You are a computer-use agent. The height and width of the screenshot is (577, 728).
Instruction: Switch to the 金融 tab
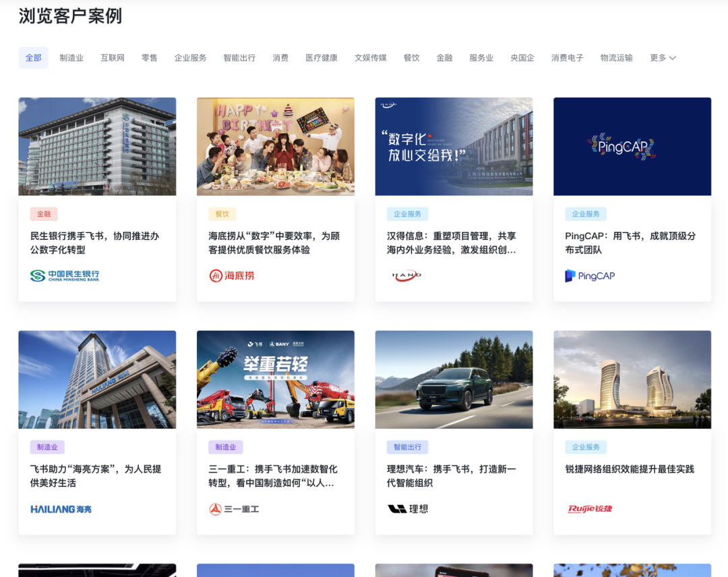[x=444, y=58]
